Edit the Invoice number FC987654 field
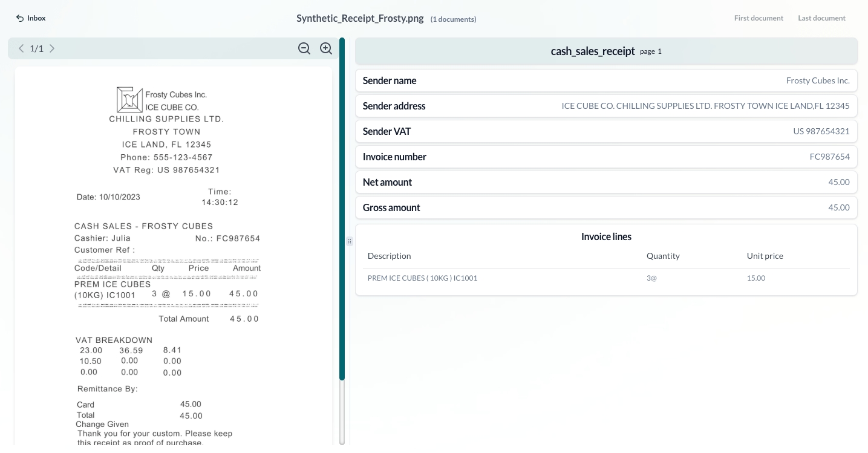This screenshot has width=868, height=453. pyautogui.click(x=829, y=157)
